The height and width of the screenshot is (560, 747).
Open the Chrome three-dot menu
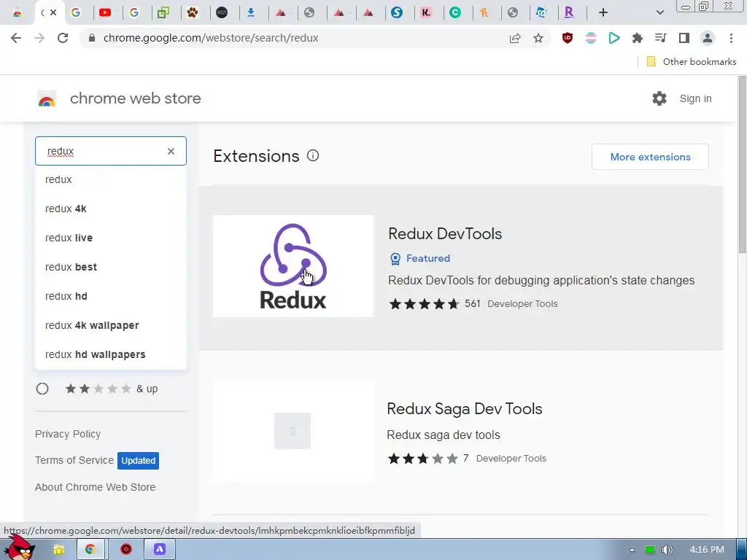731,38
